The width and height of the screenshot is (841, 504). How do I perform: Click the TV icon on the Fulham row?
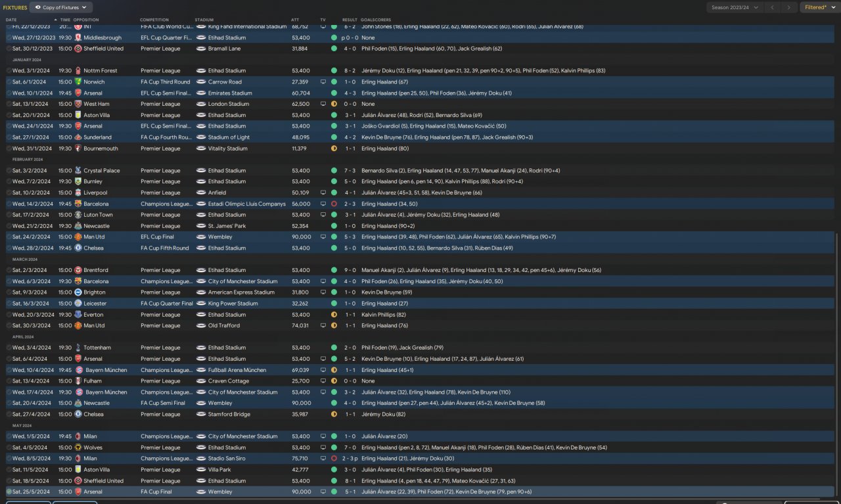(x=323, y=381)
